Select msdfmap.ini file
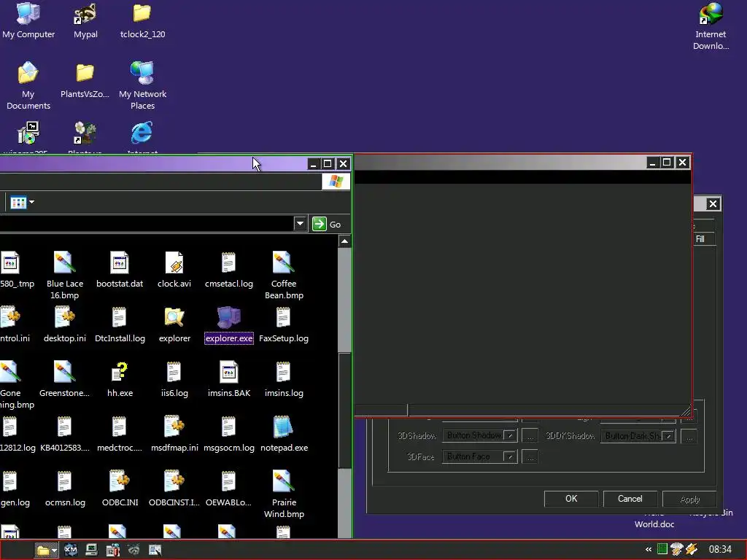Image resolution: width=747 pixels, height=560 pixels. tap(174, 435)
